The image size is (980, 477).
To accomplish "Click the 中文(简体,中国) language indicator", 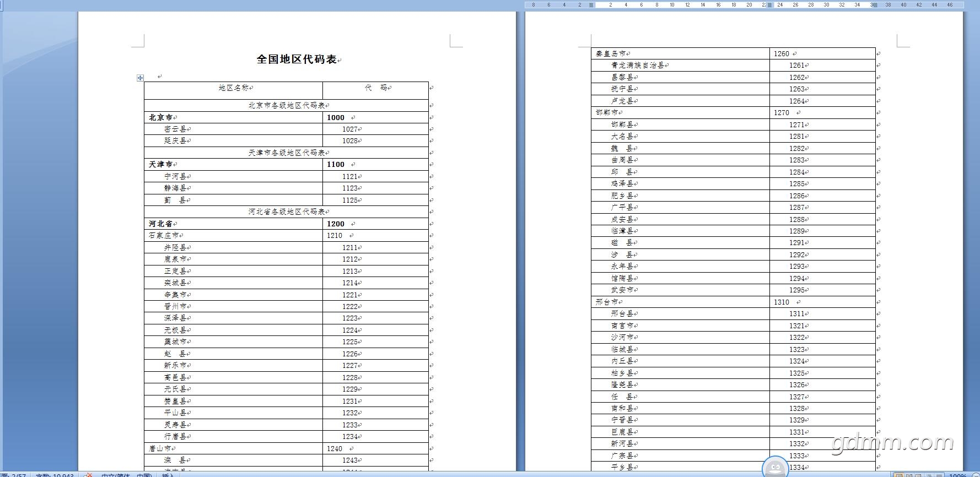I will (x=126, y=475).
